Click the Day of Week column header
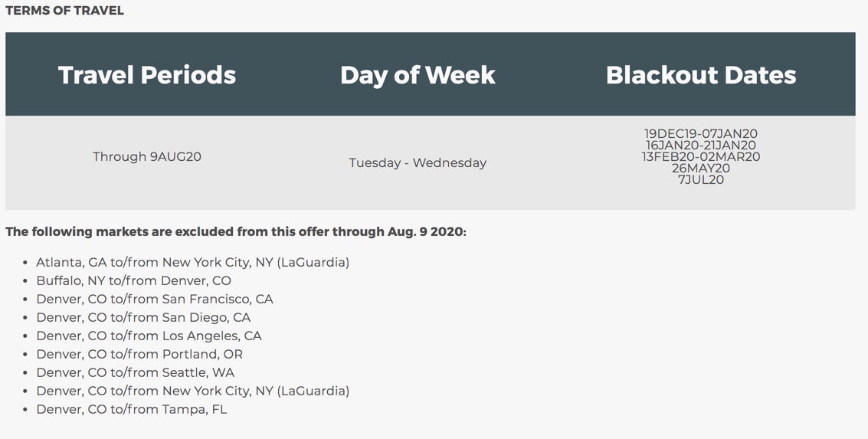This screenshot has height=439, width=868. point(418,74)
